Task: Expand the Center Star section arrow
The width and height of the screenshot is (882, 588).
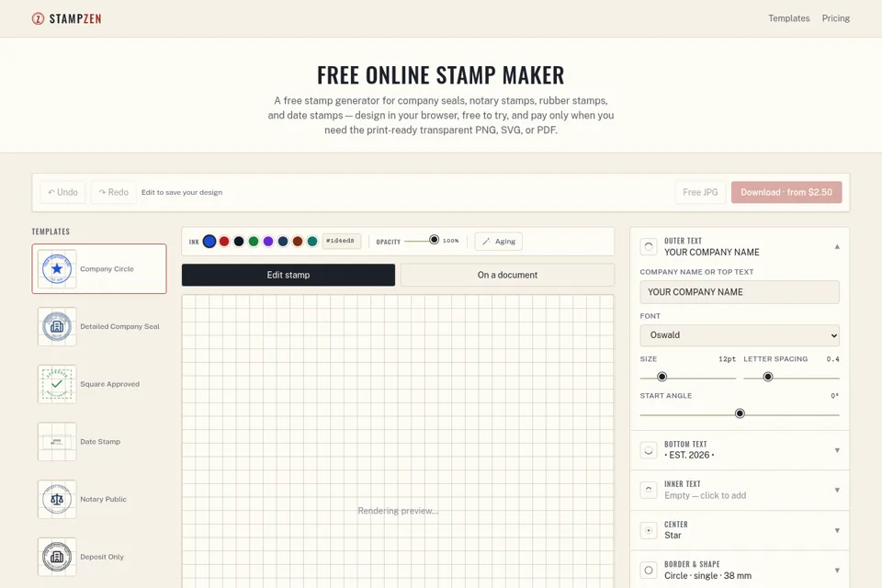Action: tap(837, 531)
